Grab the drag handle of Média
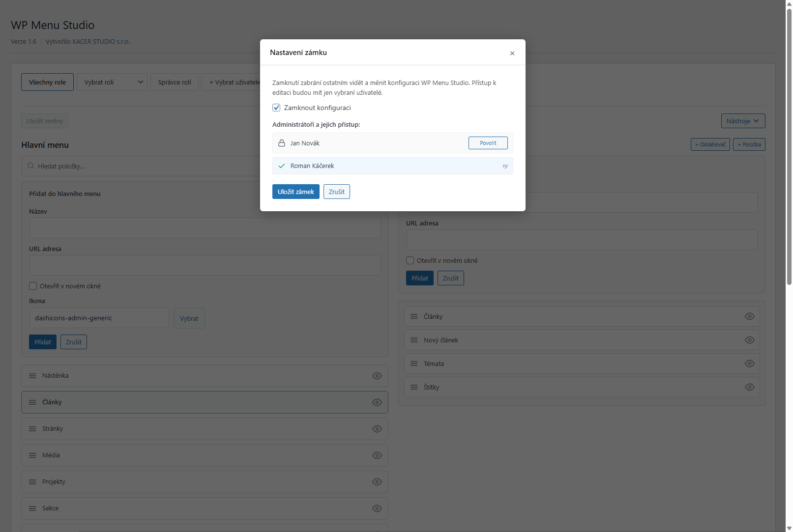This screenshot has width=793, height=532. pos(32,455)
